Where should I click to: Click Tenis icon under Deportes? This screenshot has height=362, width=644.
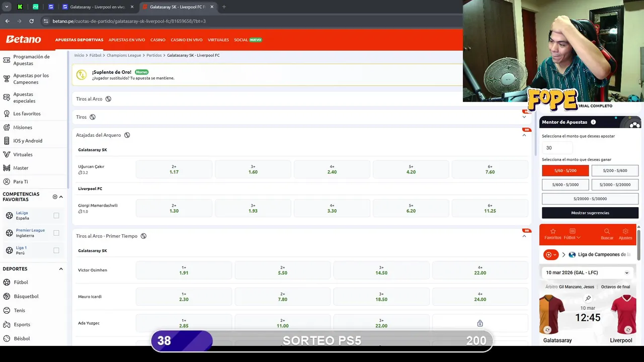[x=7, y=310]
